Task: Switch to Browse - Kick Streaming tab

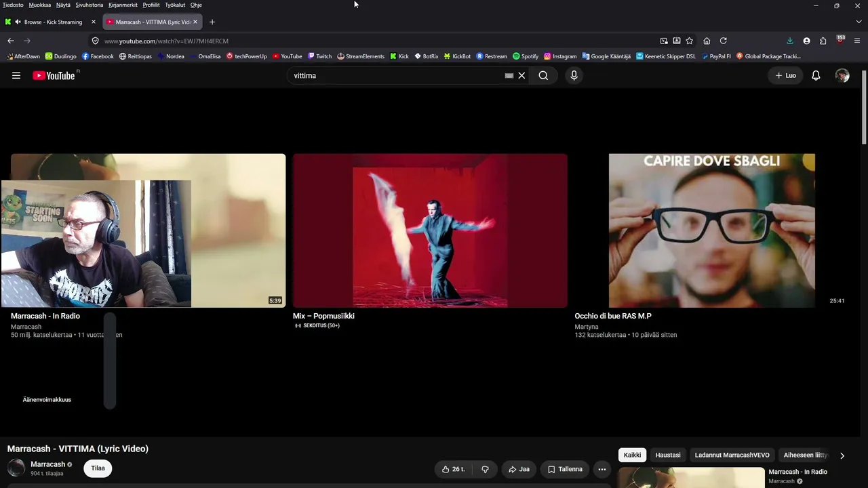Action: 51,22
